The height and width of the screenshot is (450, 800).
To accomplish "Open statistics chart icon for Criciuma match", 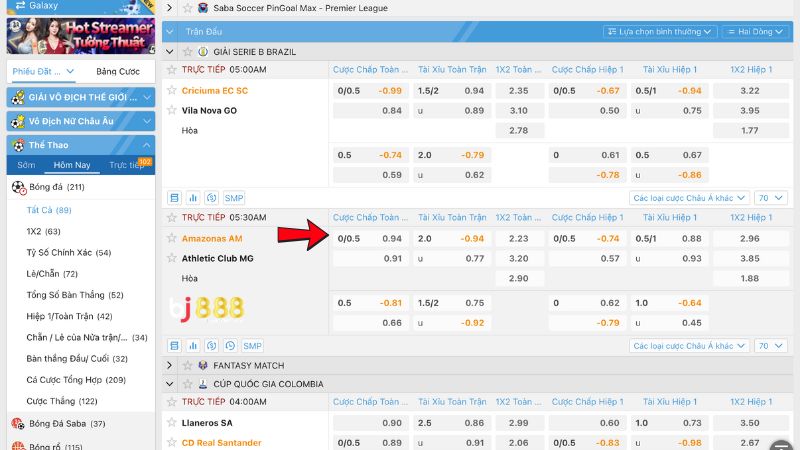I will click(193, 198).
